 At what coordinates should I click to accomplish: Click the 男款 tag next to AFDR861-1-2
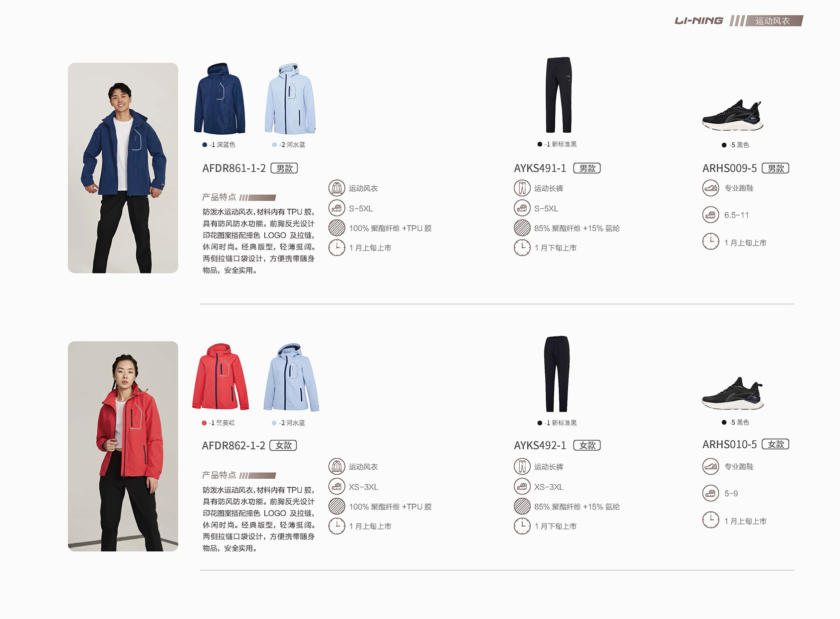pos(284,168)
